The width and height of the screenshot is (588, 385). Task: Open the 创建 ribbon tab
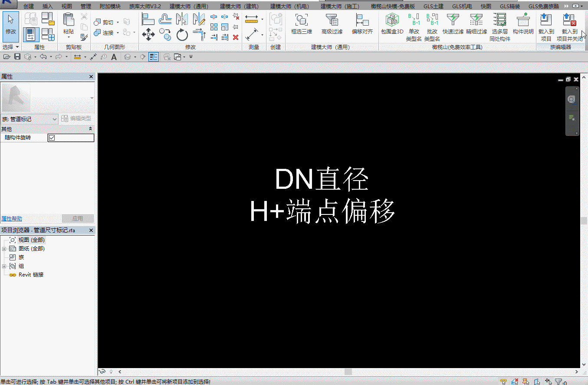tap(29, 7)
